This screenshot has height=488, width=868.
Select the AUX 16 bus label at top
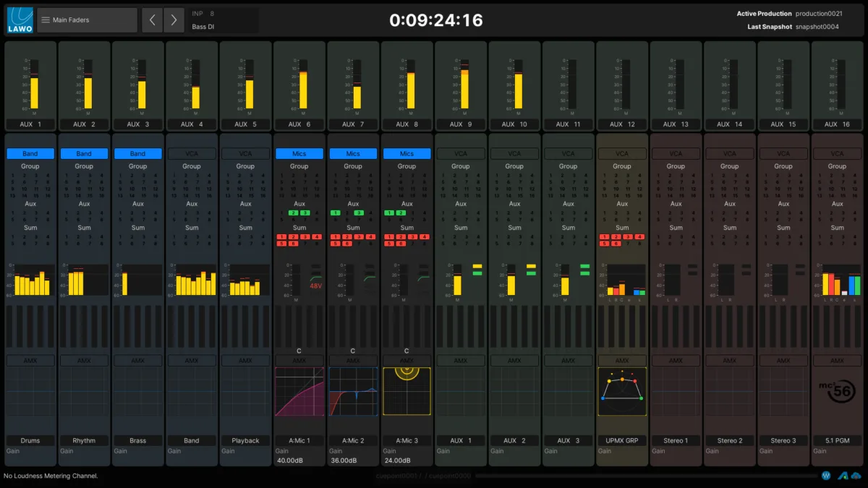coord(837,124)
